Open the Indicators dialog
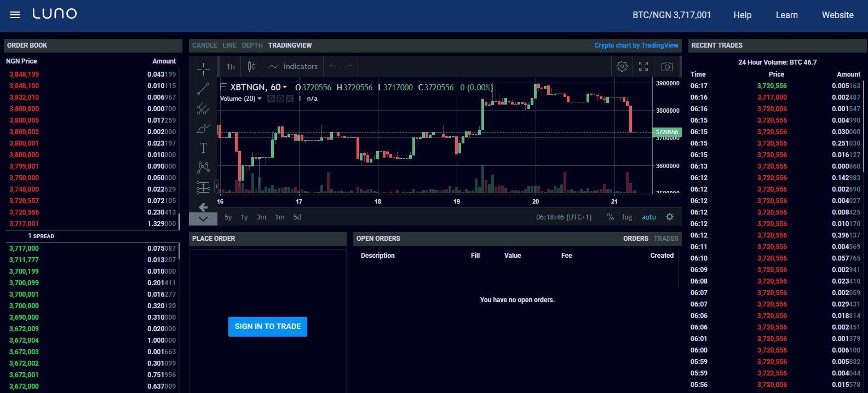Viewport: 868px width, 393px height. (293, 66)
